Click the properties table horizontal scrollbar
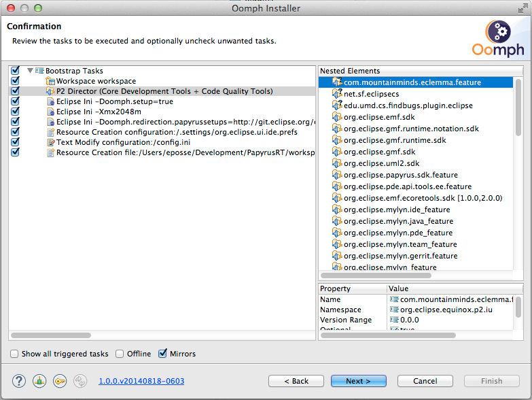The height and width of the screenshot is (400, 532). [x=388, y=335]
